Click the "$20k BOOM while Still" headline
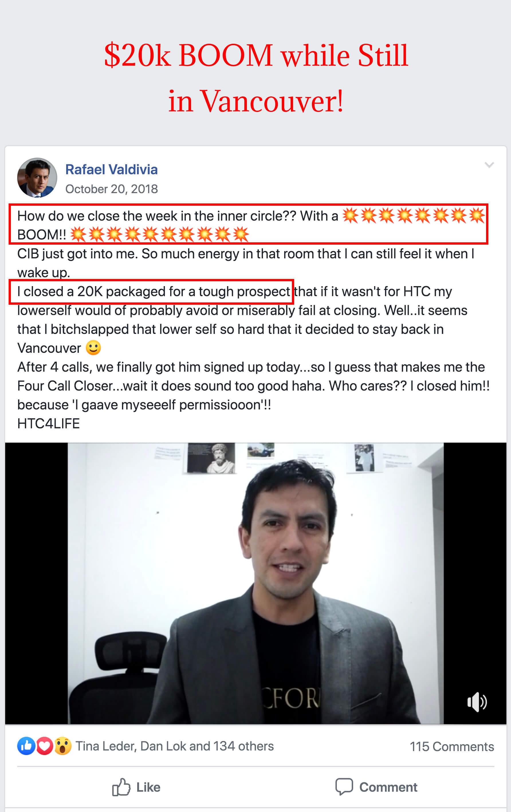 click(x=256, y=55)
